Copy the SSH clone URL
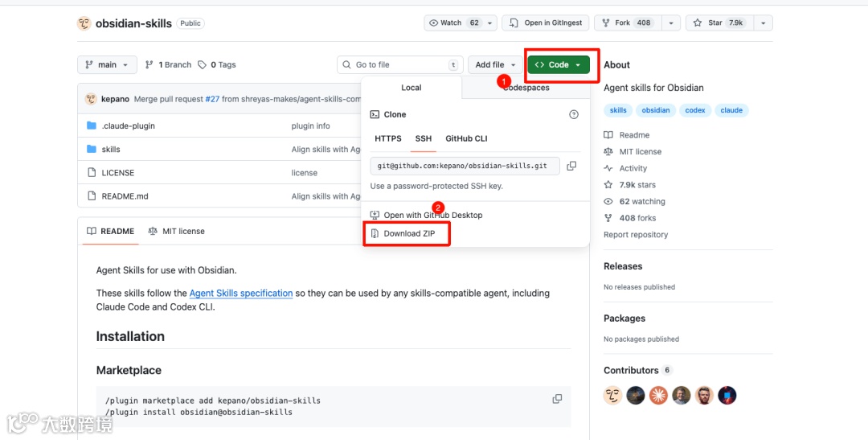The image size is (868, 440). tap(572, 166)
